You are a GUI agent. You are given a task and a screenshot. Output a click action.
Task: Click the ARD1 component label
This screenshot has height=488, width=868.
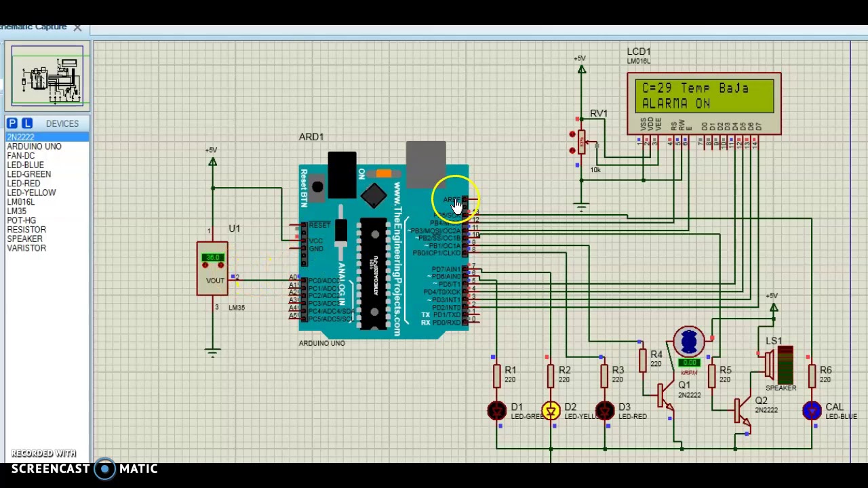[311, 137]
